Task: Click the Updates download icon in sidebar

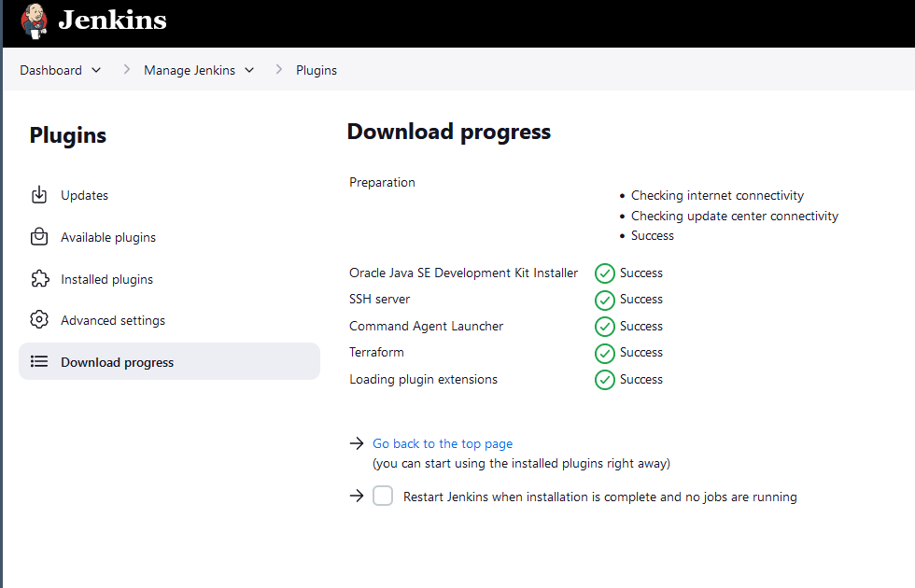Action: pos(39,195)
